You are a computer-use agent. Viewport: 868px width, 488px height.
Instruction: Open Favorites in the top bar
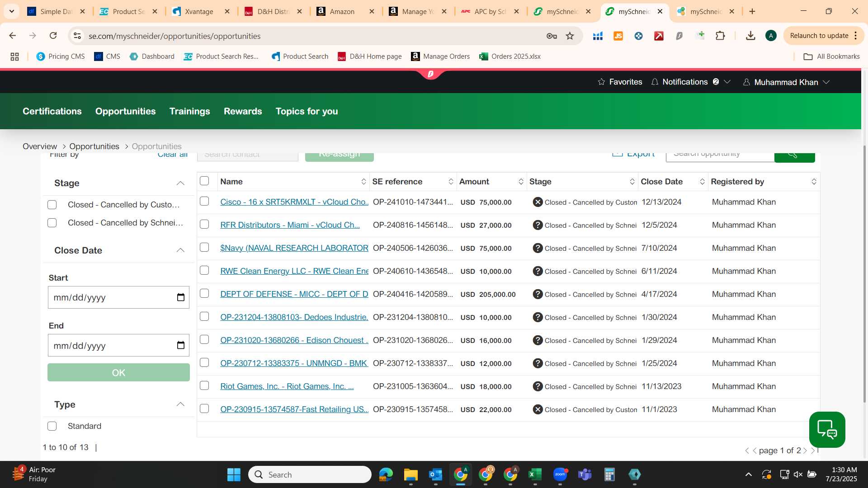coord(620,82)
